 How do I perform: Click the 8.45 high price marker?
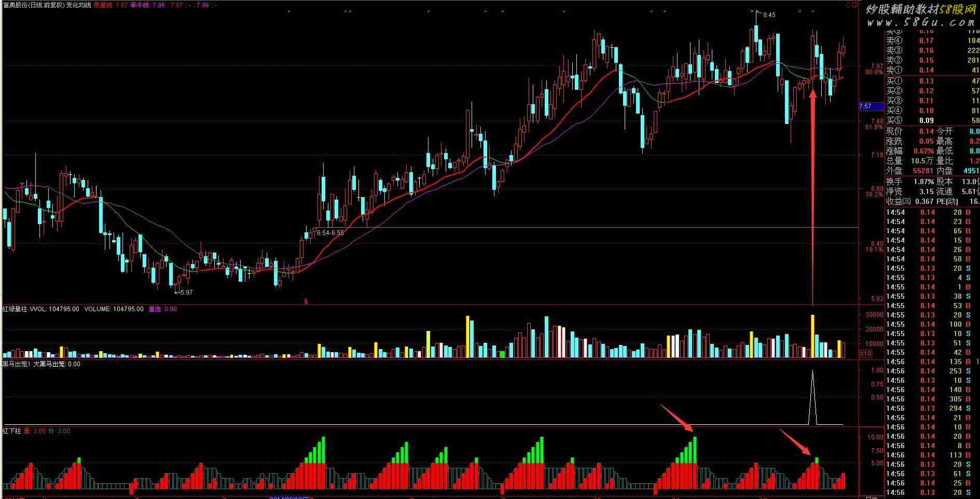tap(769, 15)
